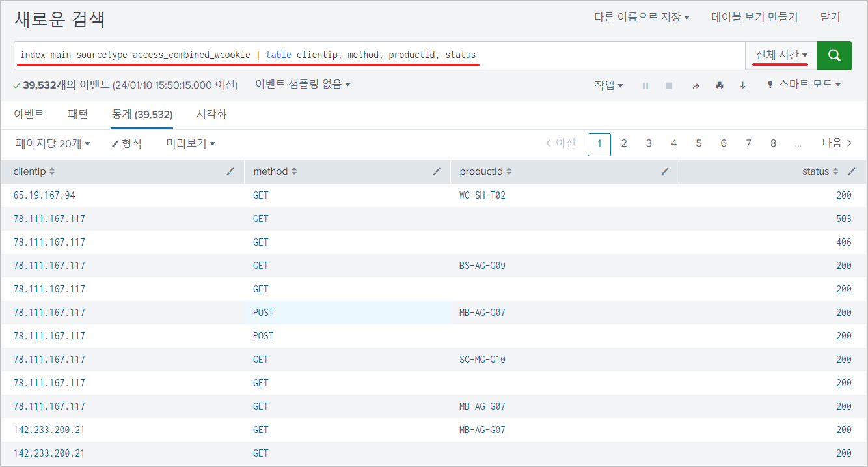Print search results icon
The height and width of the screenshot is (467, 868).
pos(719,85)
